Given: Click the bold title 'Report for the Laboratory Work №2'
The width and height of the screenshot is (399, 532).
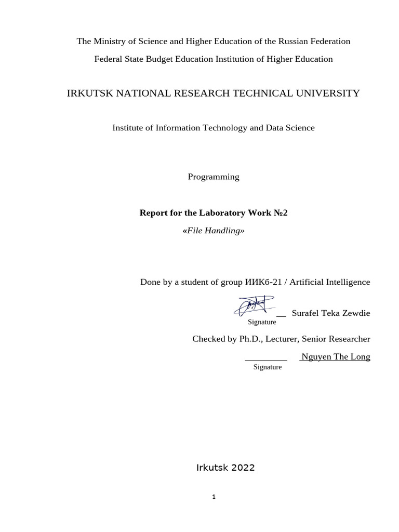Looking at the screenshot, I should tap(214, 212).
